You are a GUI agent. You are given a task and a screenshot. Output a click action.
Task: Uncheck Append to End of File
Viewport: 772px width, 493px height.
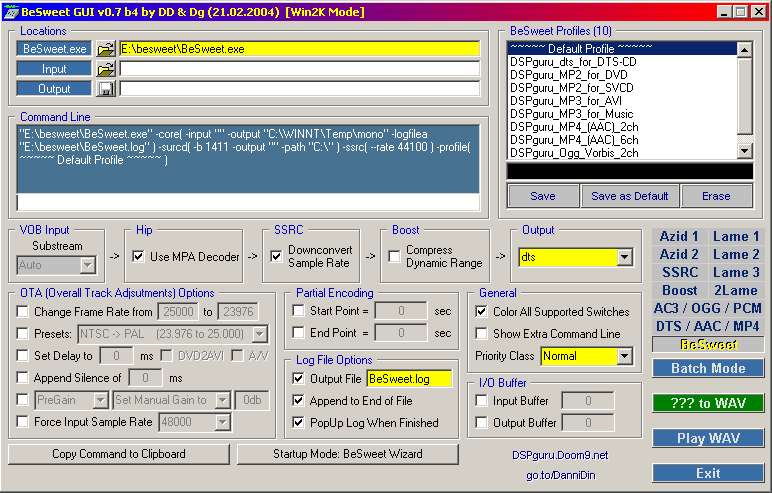click(x=298, y=400)
